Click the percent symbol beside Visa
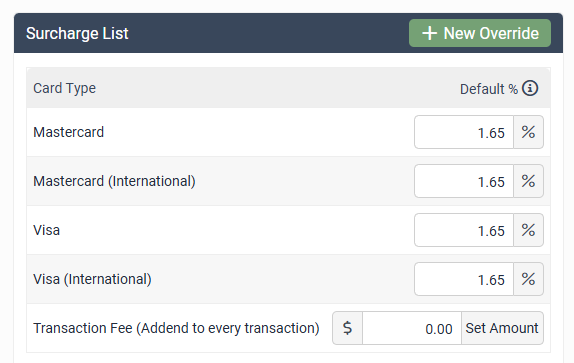Screen dimensions: 574x363 tap(528, 231)
